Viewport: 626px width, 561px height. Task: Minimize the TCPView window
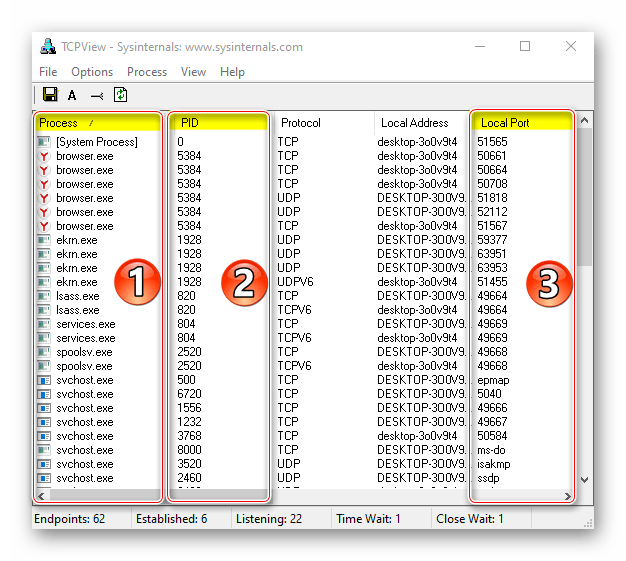(x=480, y=46)
